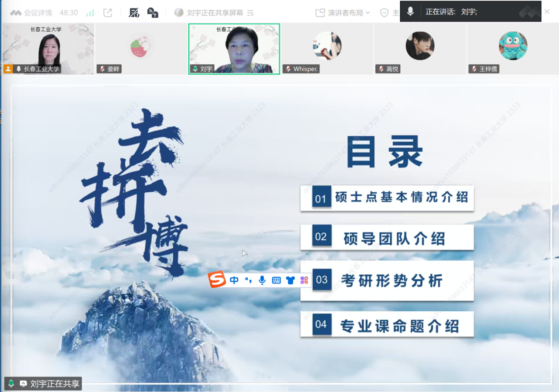Open the Sogou soft keyboard icon
Screen dimensions: 559x392
coord(276,280)
